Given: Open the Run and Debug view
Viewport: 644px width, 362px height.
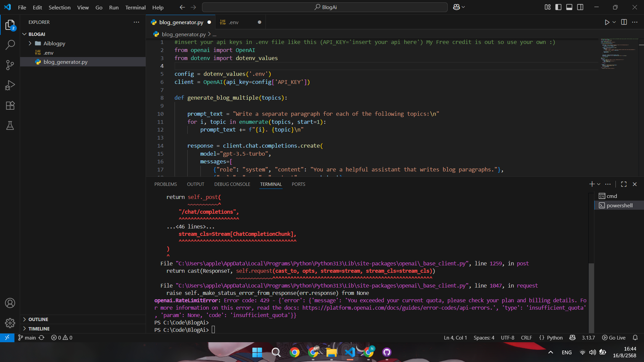Looking at the screenshot, I should 10,85.
